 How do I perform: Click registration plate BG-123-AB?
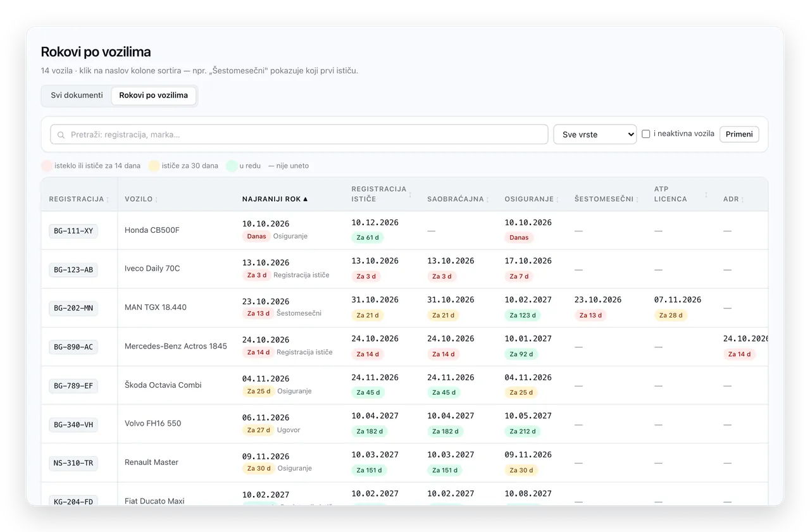point(73,269)
